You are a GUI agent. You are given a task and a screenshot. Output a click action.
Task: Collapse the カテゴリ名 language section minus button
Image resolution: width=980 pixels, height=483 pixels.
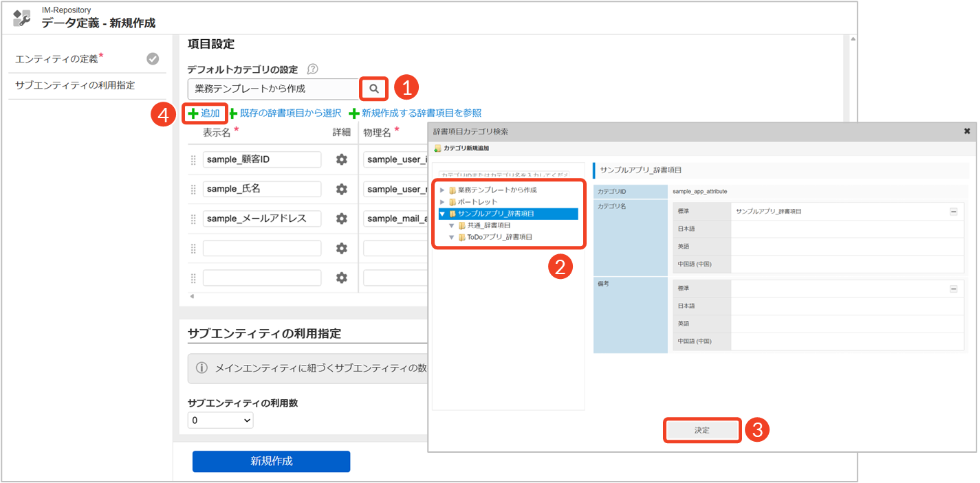[953, 212]
